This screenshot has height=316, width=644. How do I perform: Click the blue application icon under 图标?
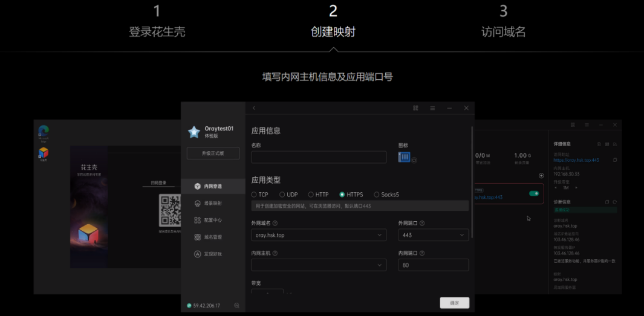[404, 156]
